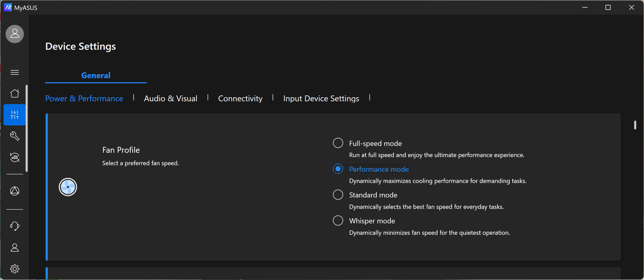Viewport: 644px width, 280px height.
Task: Open the account person icon in sidebar
Action: 15,248
